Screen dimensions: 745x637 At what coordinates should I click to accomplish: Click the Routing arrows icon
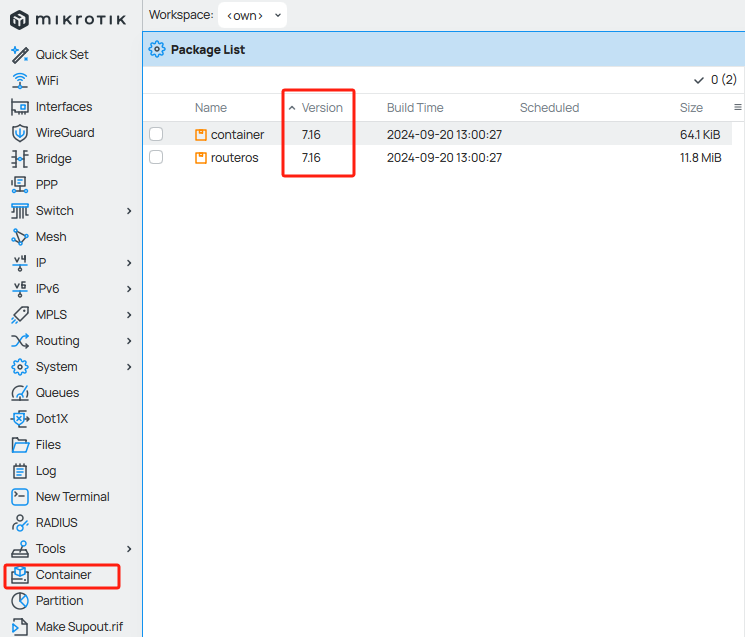tap(19, 341)
